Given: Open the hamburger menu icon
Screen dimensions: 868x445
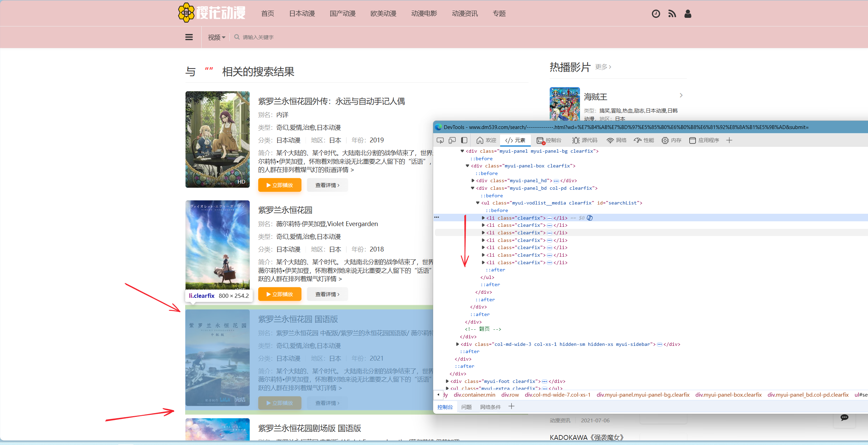Looking at the screenshot, I should [189, 37].
